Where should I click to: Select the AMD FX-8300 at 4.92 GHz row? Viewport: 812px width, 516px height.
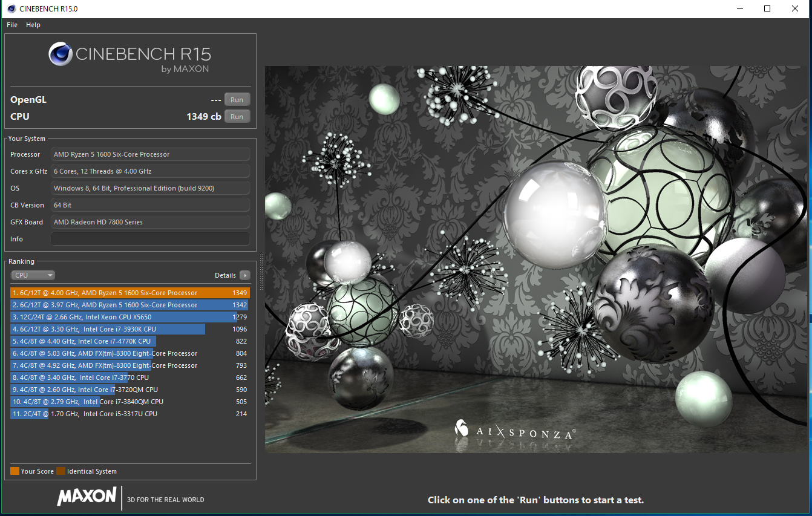130,365
